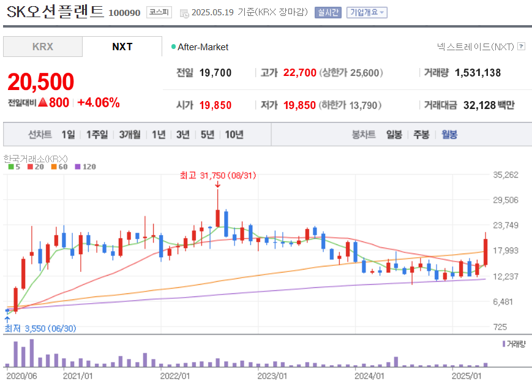Select the 3개월 line chart period
The width and height of the screenshot is (532, 392).
[130, 134]
